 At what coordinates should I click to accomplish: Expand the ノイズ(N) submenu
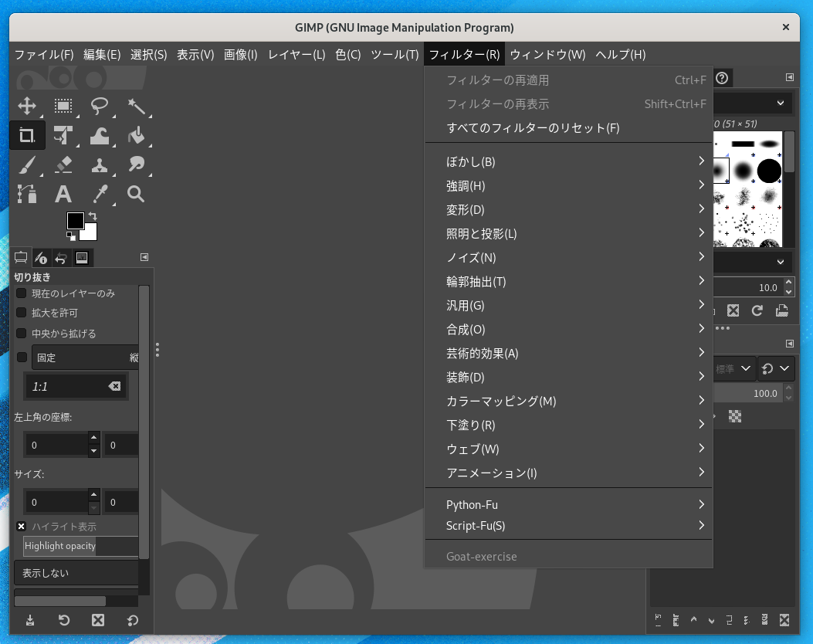(568, 257)
